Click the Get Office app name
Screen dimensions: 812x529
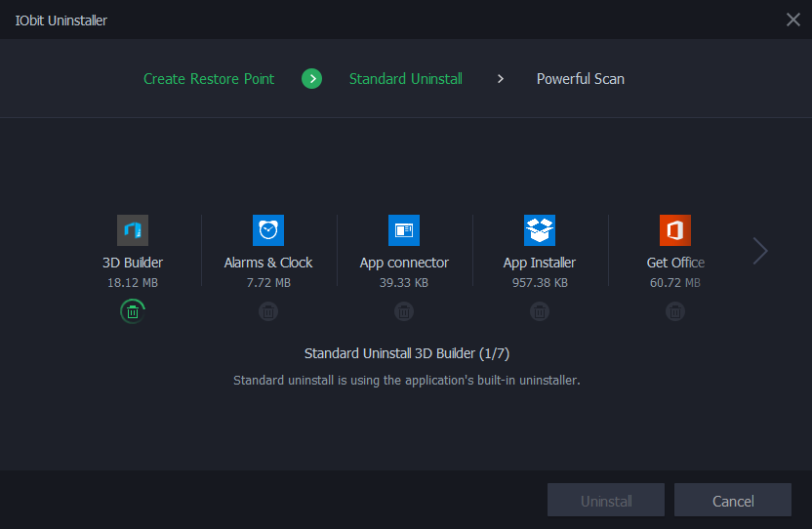[x=675, y=263]
